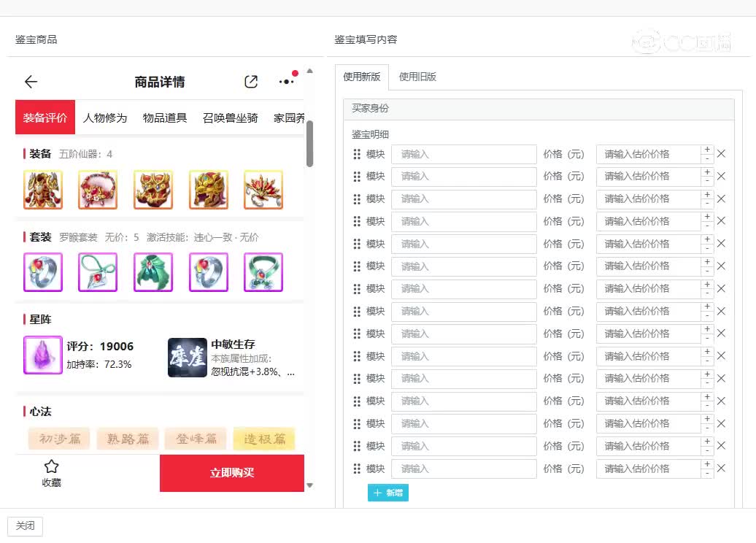Screen dimensions: 756x543
Task: Click the 罗睺套装 label
Action: (78, 237)
